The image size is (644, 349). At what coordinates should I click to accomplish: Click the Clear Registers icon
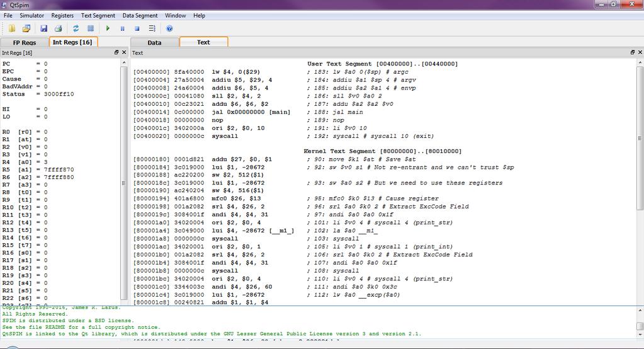point(76,28)
